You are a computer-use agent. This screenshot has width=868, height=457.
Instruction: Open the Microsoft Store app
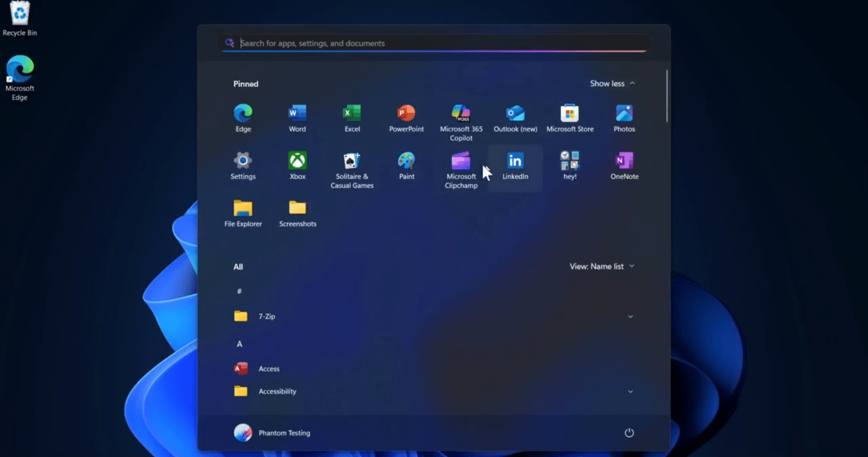570,118
